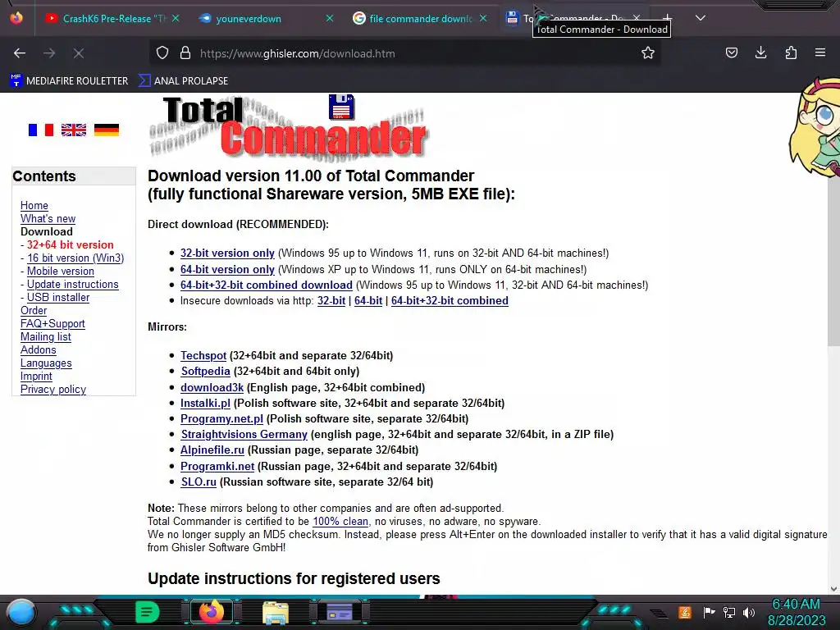Click the 64-bit version only download link

coord(227,269)
